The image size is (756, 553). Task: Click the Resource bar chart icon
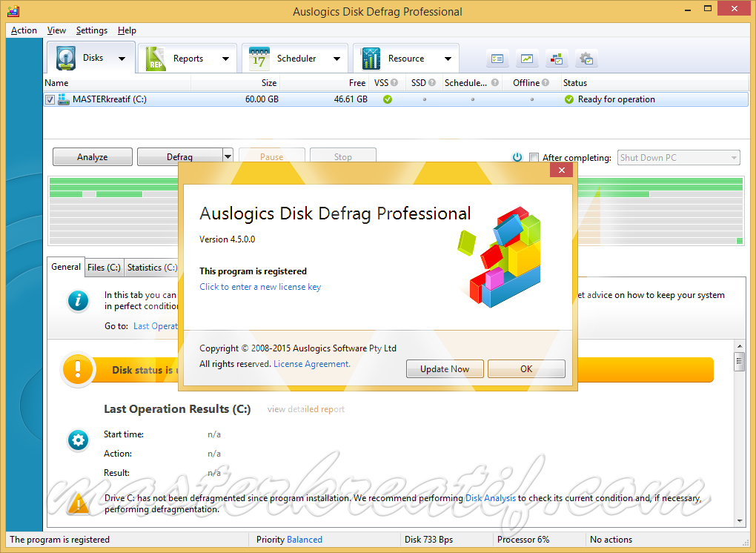371,59
